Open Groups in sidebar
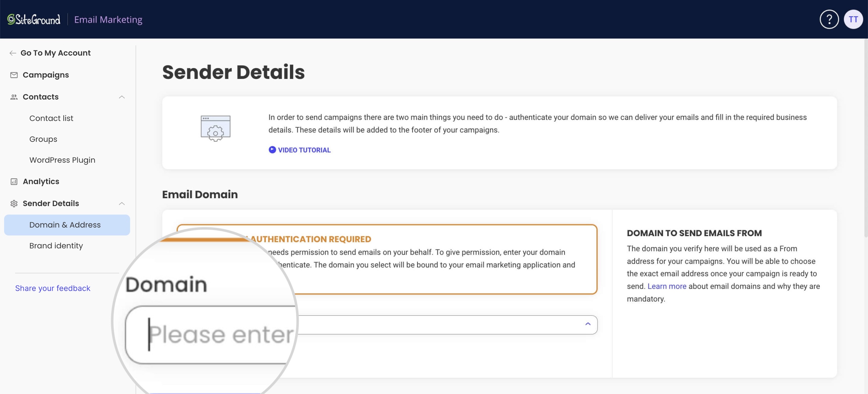The height and width of the screenshot is (394, 868). (43, 139)
